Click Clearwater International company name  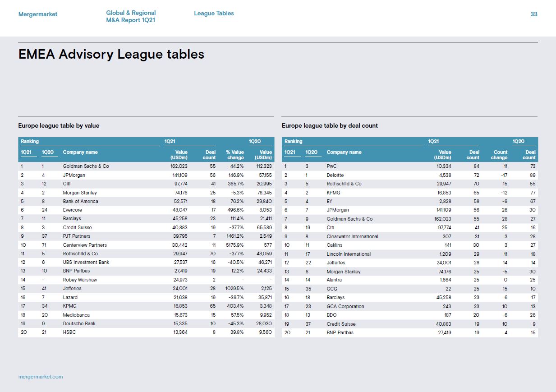click(x=352, y=236)
